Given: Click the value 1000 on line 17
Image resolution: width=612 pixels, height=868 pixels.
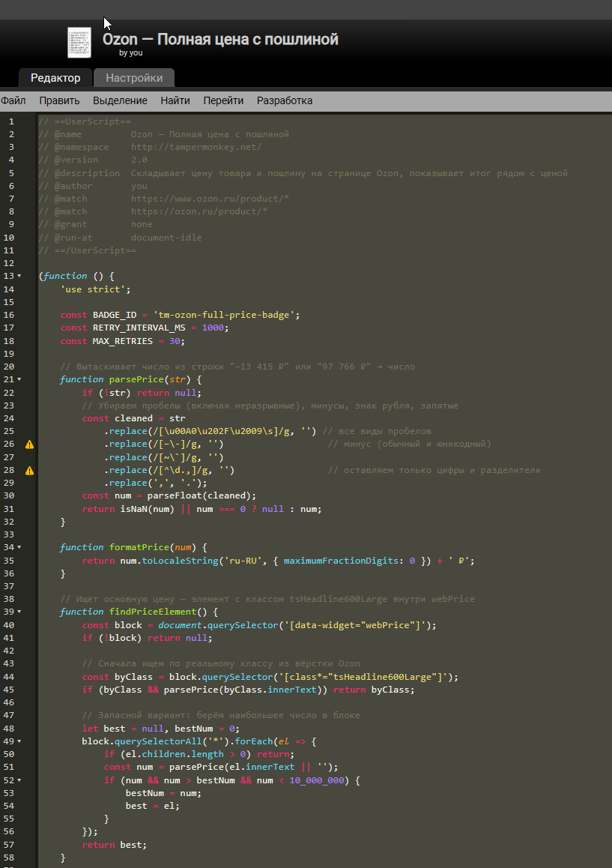Looking at the screenshot, I should [213, 328].
